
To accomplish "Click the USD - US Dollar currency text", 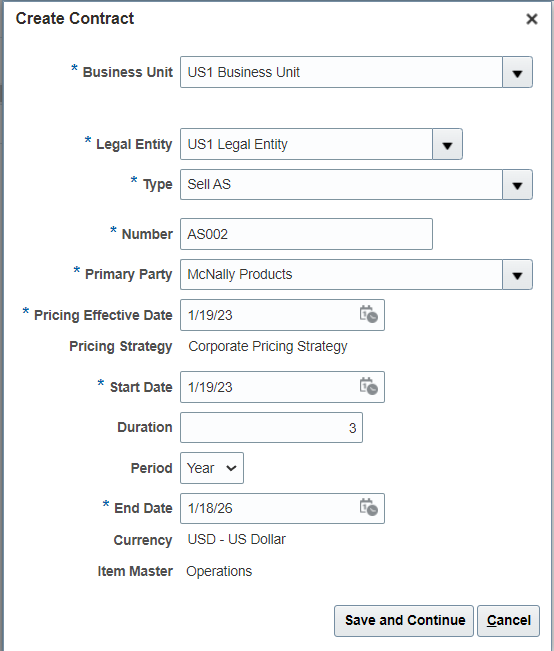I will pos(237,539).
